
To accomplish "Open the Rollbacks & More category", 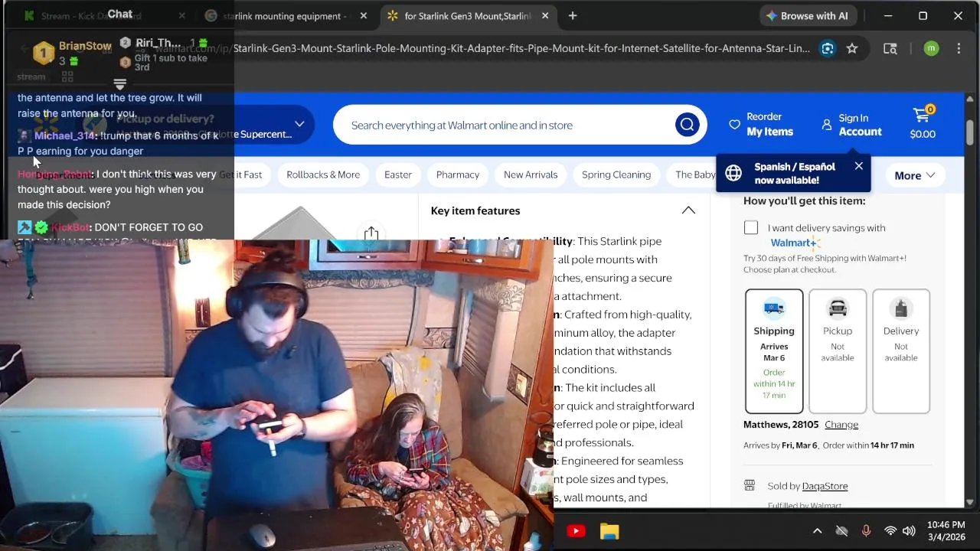I will coord(323,174).
